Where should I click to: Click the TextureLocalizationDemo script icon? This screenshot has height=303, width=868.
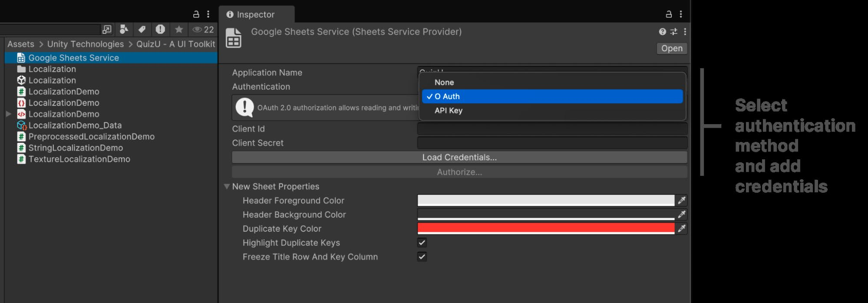coord(21,159)
